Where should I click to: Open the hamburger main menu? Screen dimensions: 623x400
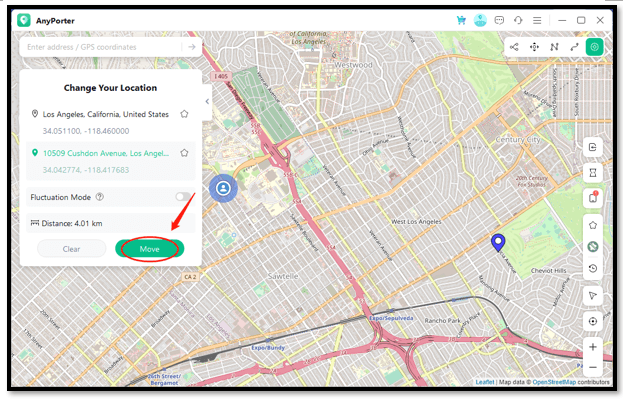coord(537,20)
